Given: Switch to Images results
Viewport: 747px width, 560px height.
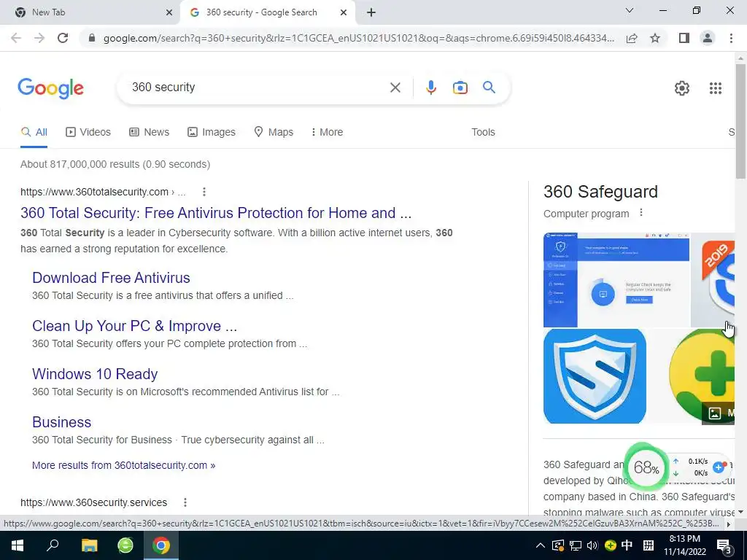Looking at the screenshot, I should [212, 132].
